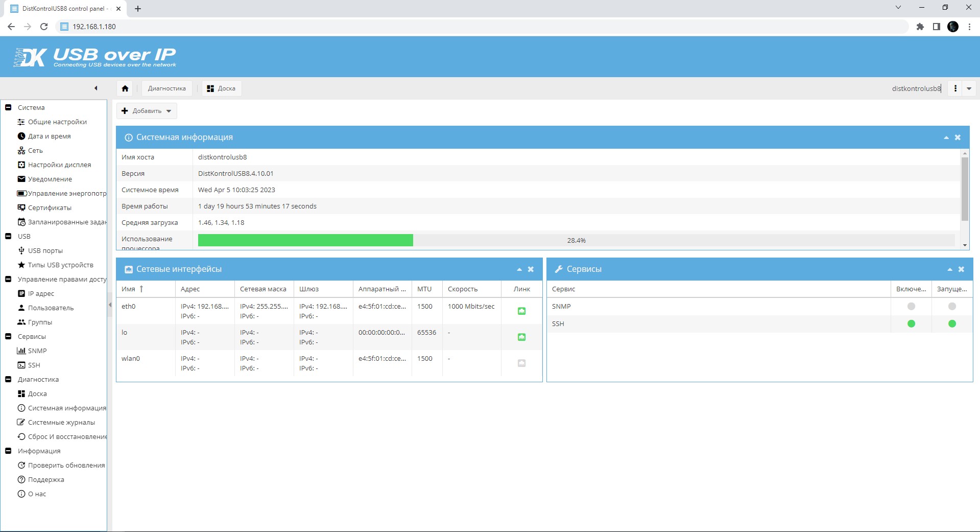This screenshot has width=980, height=532.
Task: Open Настройки дисплея item
Action: click(59, 165)
